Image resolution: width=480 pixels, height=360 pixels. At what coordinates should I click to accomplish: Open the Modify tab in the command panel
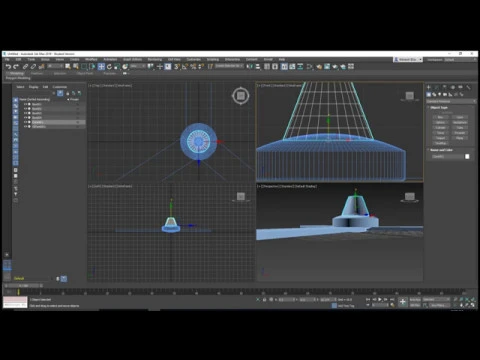tap(437, 87)
